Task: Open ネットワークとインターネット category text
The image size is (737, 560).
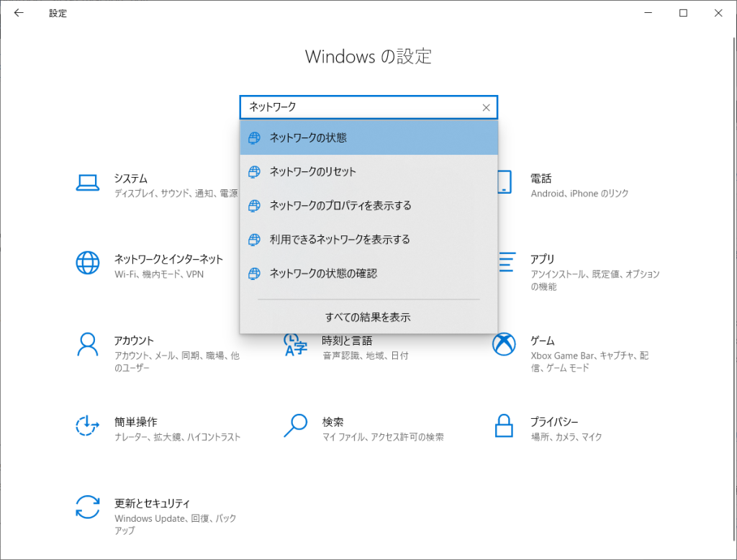Action: (x=168, y=259)
